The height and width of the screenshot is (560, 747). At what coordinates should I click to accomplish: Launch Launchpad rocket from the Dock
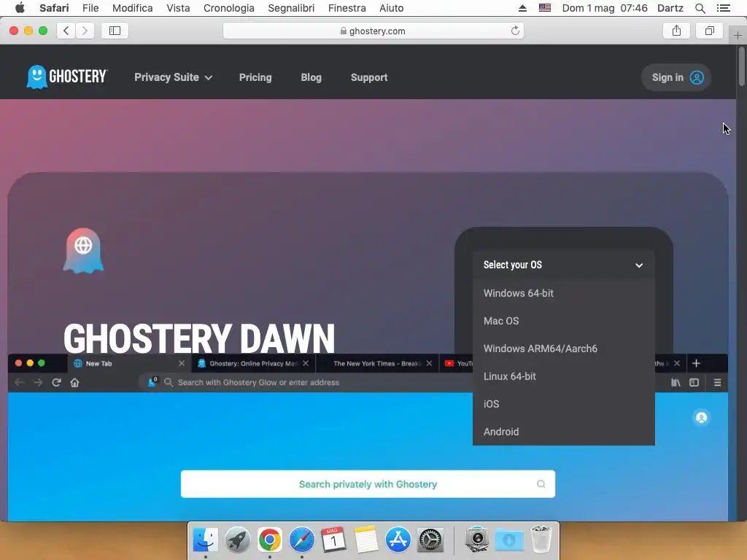pos(238,540)
